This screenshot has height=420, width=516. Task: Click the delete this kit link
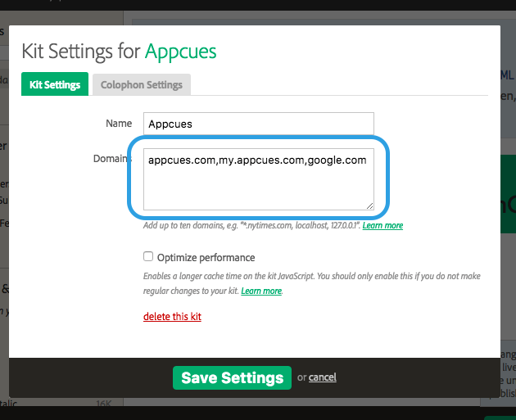tap(172, 316)
